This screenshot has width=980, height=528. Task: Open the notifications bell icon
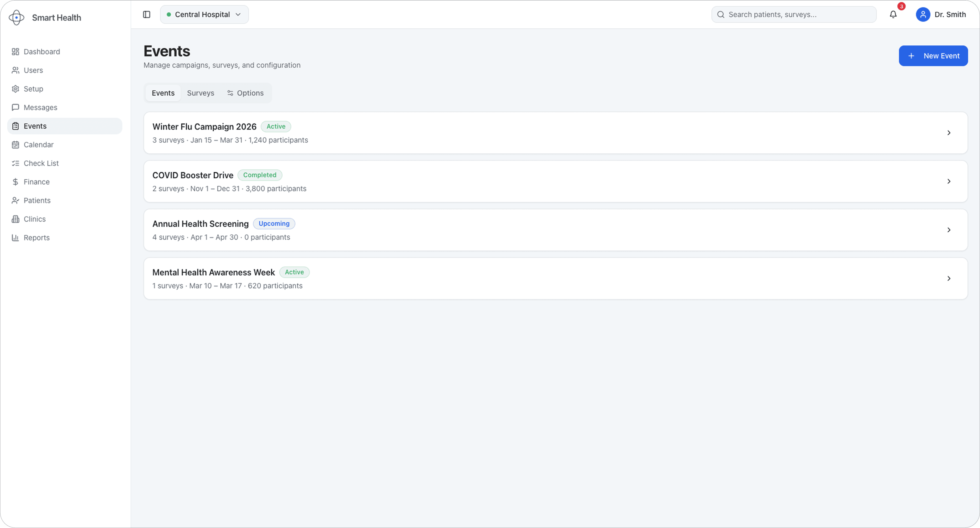pyautogui.click(x=893, y=14)
